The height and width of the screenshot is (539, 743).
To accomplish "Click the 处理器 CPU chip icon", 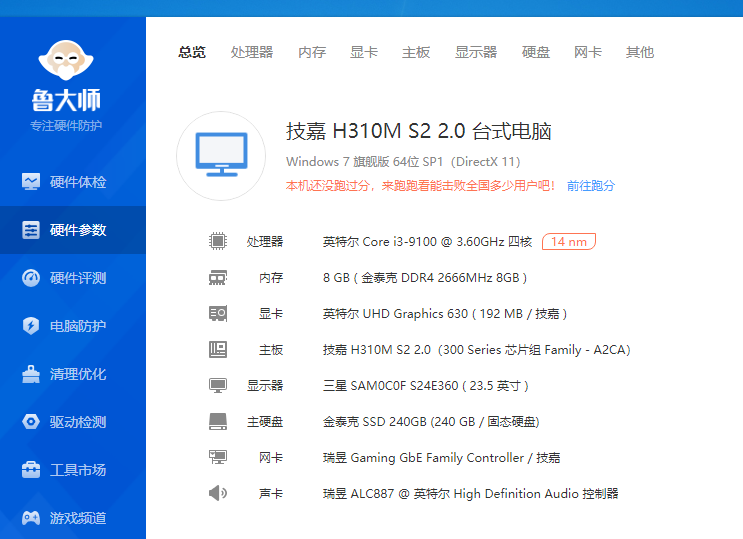I will (x=218, y=241).
